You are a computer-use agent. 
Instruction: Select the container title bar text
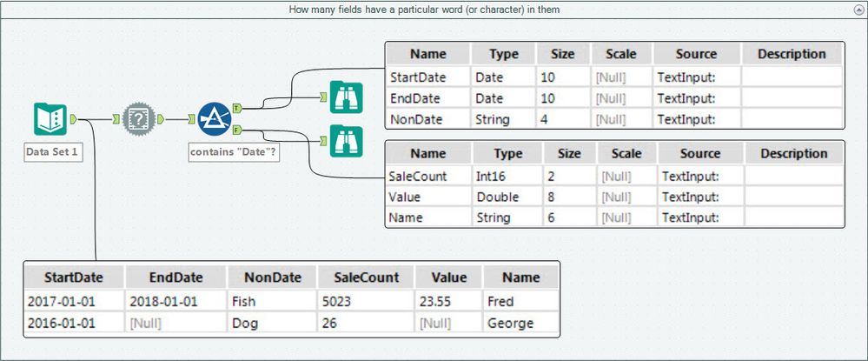tap(424, 10)
